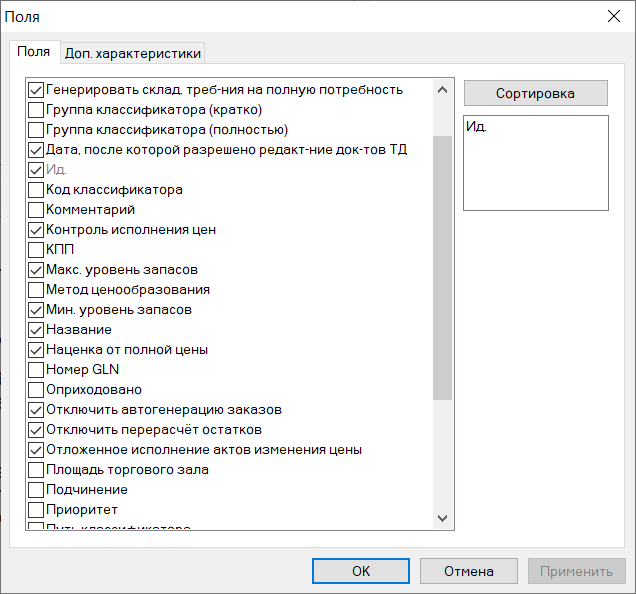Screen dimensions: 636x594
Task: Check Группа классификатора (полностью) option
Action: coord(36,130)
